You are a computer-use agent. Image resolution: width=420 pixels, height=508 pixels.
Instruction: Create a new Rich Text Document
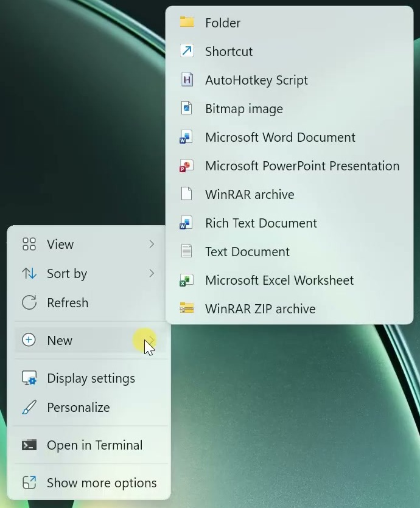(x=289, y=223)
